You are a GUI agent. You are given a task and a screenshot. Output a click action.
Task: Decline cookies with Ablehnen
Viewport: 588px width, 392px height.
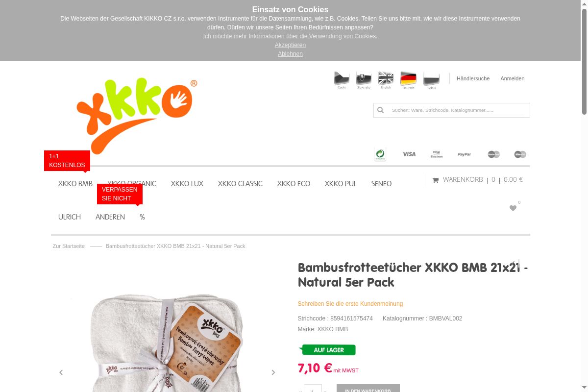(x=290, y=54)
